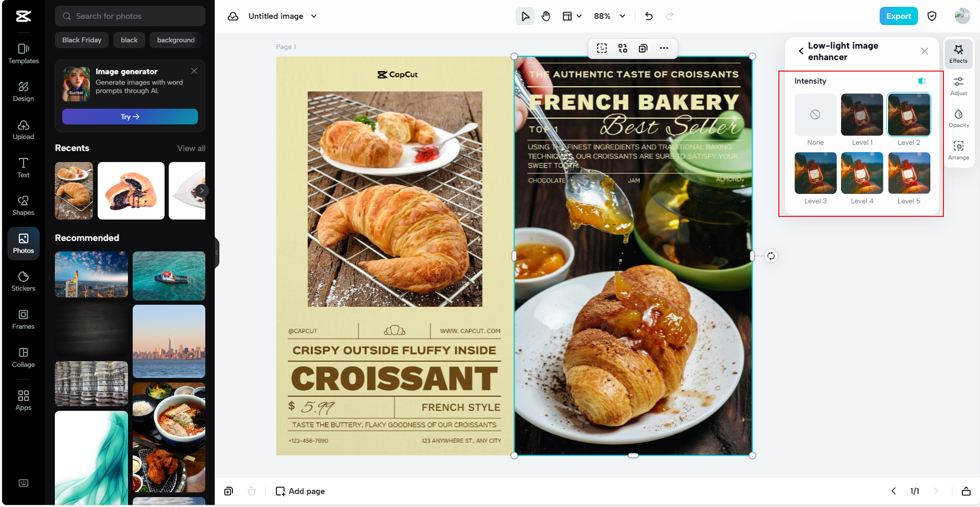Filter photos with the Black Friday tag

[x=81, y=40]
